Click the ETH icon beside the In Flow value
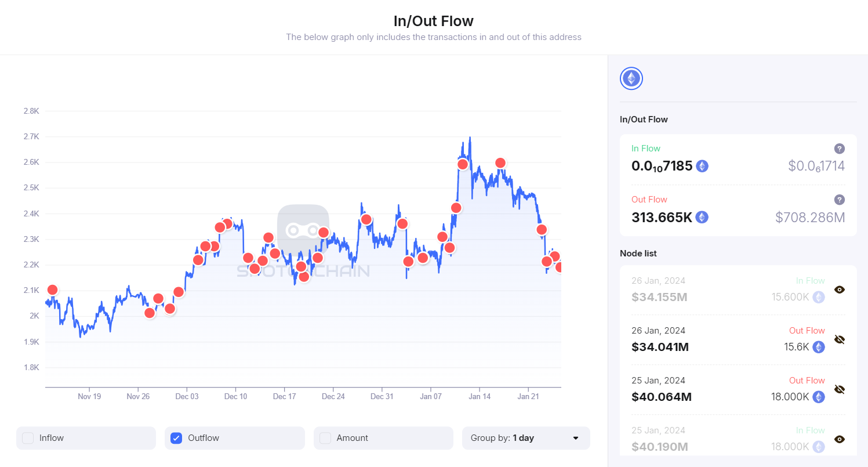Image resolution: width=868 pixels, height=467 pixels. click(702, 166)
